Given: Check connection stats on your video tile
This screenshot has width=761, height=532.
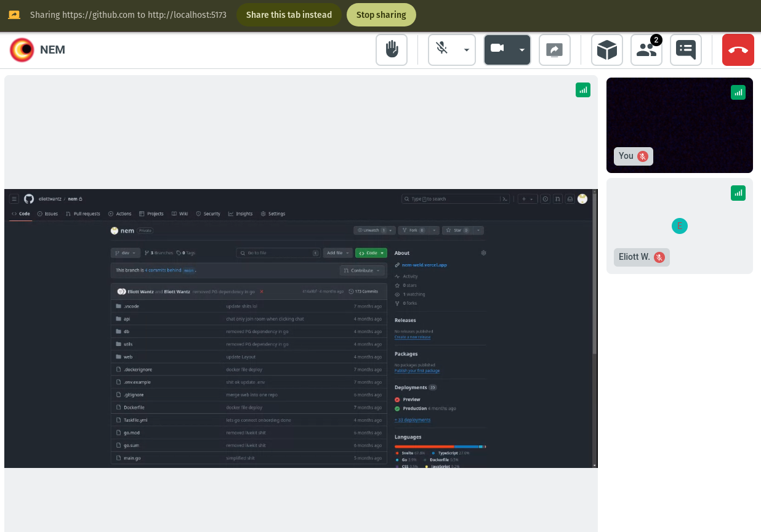Looking at the screenshot, I should 738,92.
